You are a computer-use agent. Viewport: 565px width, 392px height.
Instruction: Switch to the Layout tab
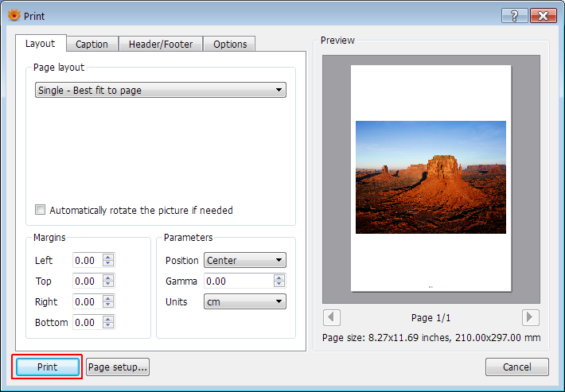click(41, 44)
